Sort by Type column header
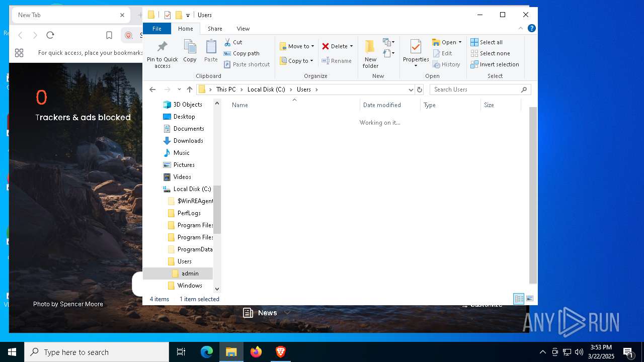The image size is (644, 362). [x=450, y=105]
